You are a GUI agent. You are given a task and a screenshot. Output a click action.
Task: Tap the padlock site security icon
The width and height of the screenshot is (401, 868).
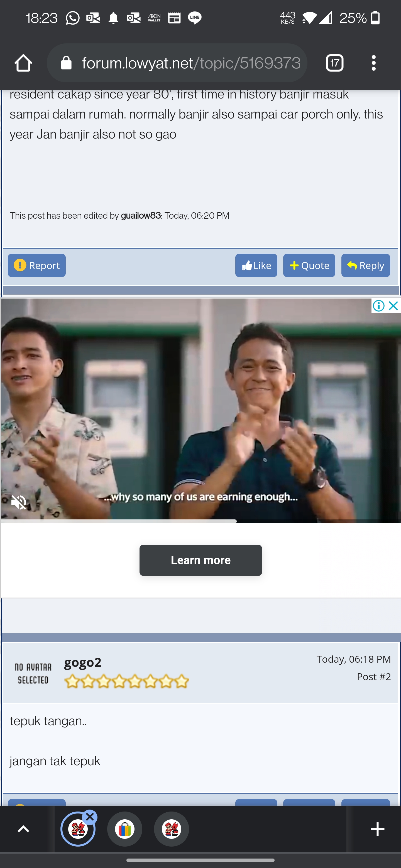(x=66, y=63)
